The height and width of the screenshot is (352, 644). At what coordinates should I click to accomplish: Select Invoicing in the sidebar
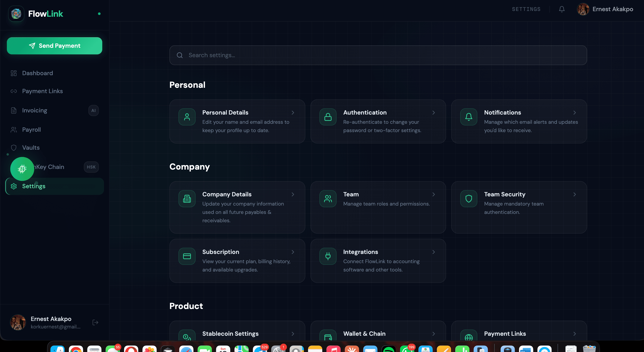click(55, 110)
